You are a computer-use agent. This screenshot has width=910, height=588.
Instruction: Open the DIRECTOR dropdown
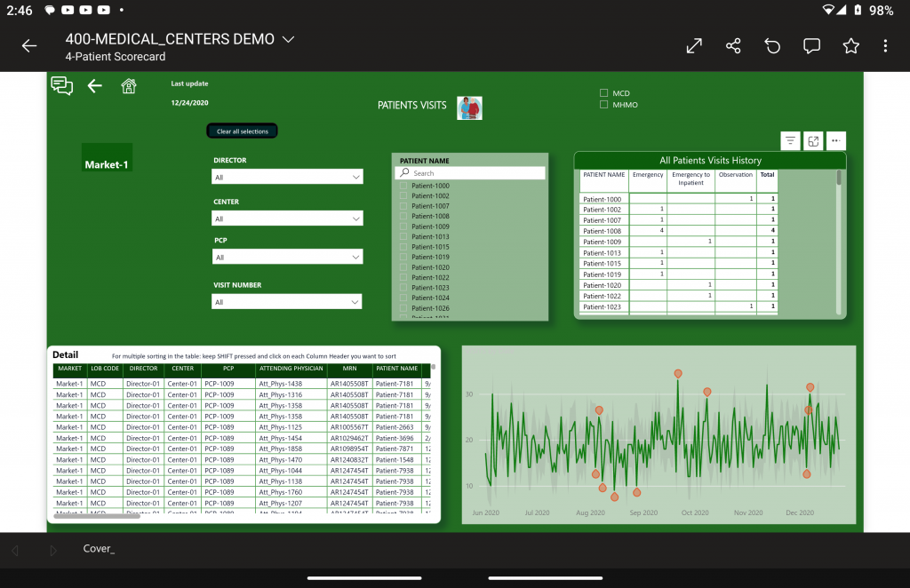(x=287, y=177)
